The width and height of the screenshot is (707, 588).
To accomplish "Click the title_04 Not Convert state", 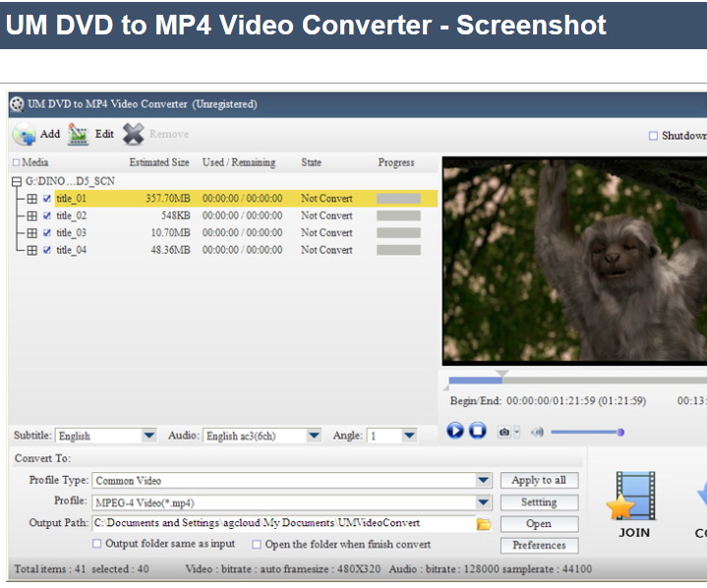I will click(326, 250).
